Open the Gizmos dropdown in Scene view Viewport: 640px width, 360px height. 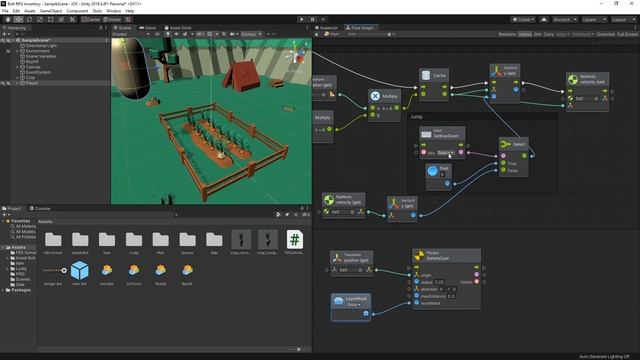251,34
